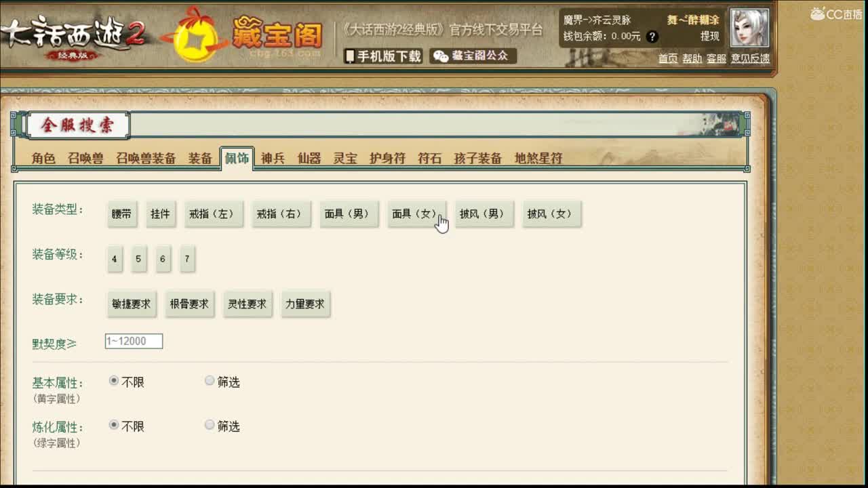The width and height of the screenshot is (868, 488).
Task: Open the 藏宝阁公众 WeChat button
Action: point(473,56)
